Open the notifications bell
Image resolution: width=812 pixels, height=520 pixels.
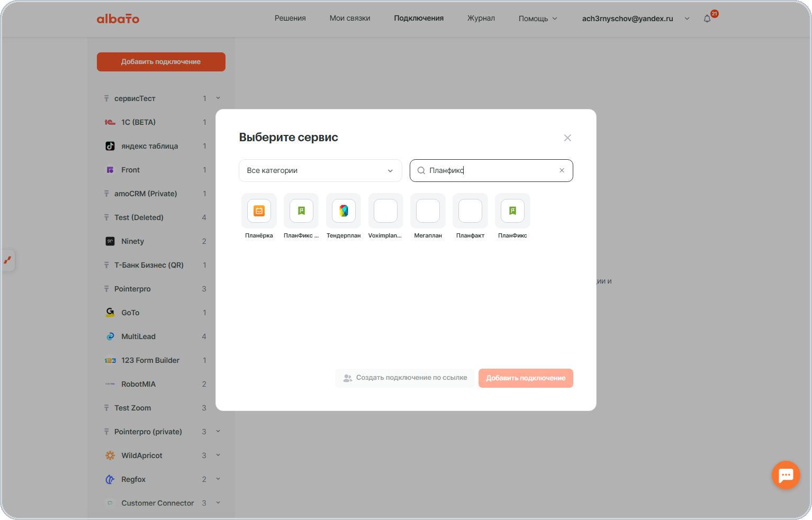[707, 19]
